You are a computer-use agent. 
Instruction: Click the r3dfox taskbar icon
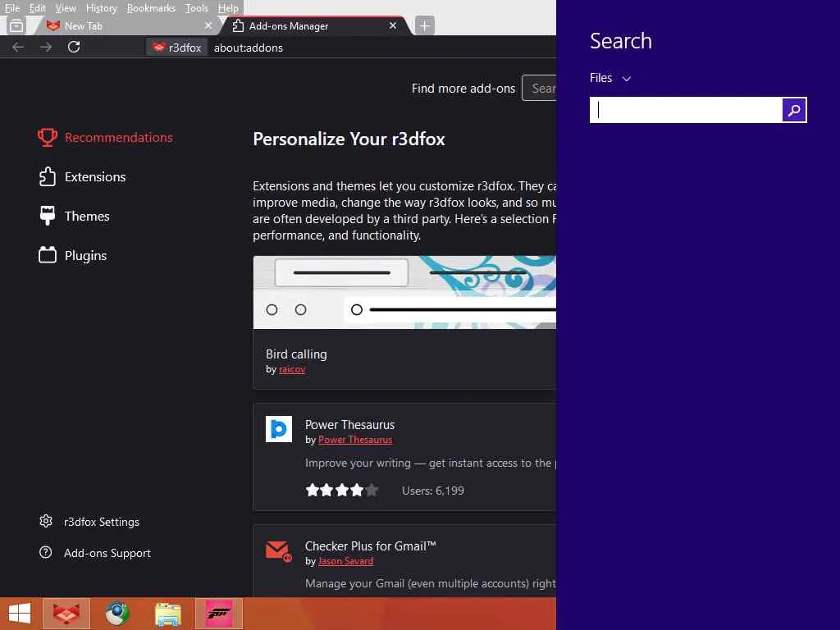point(66,614)
